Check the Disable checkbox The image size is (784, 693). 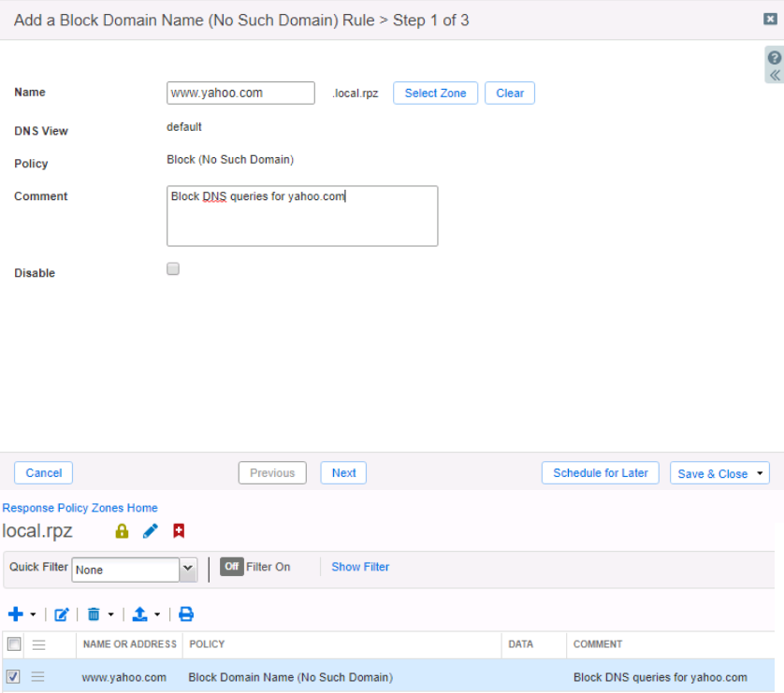tap(173, 269)
